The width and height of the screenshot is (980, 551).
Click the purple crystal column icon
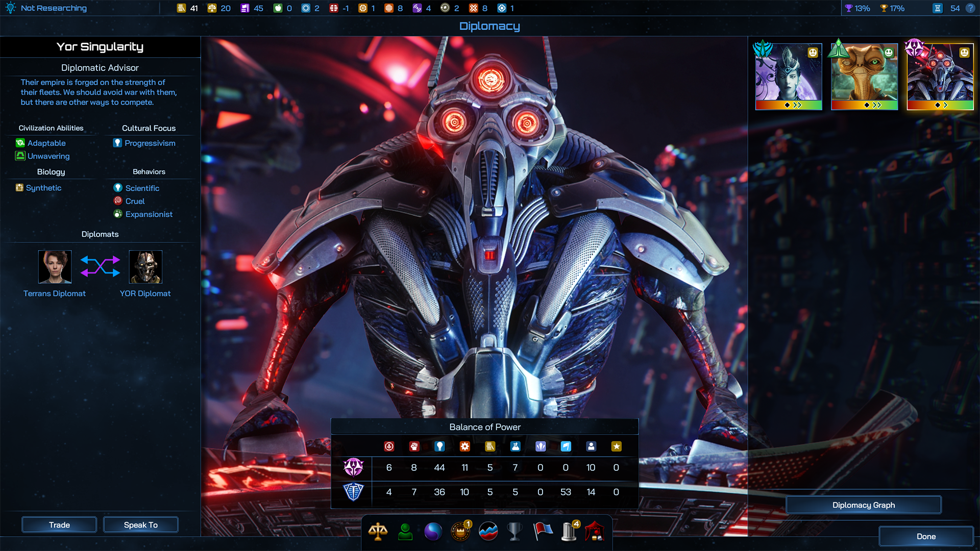pos(541,446)
